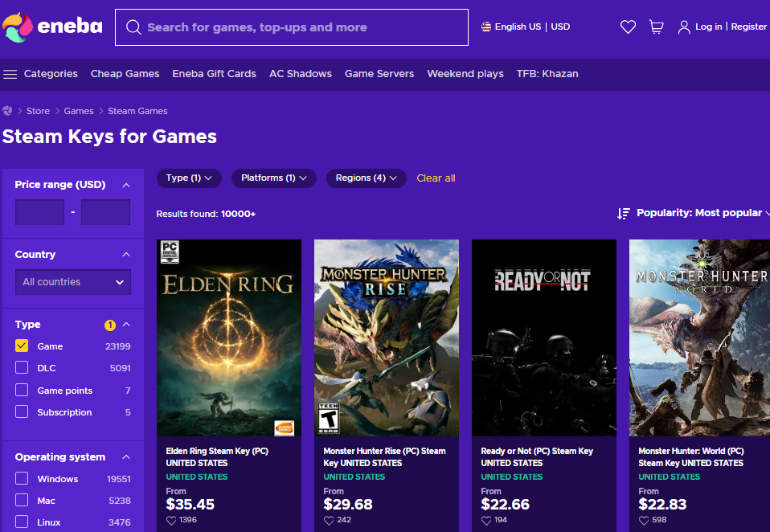The width and height of the screenshot is (770, 532).
Task: Click the Clear all filters link
Action: [x=436, y=178]
